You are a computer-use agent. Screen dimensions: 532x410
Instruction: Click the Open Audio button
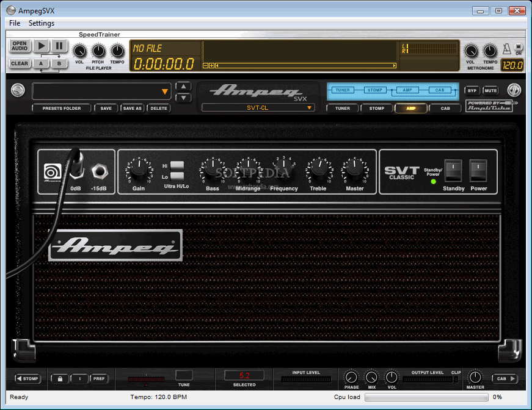point(20,46)
